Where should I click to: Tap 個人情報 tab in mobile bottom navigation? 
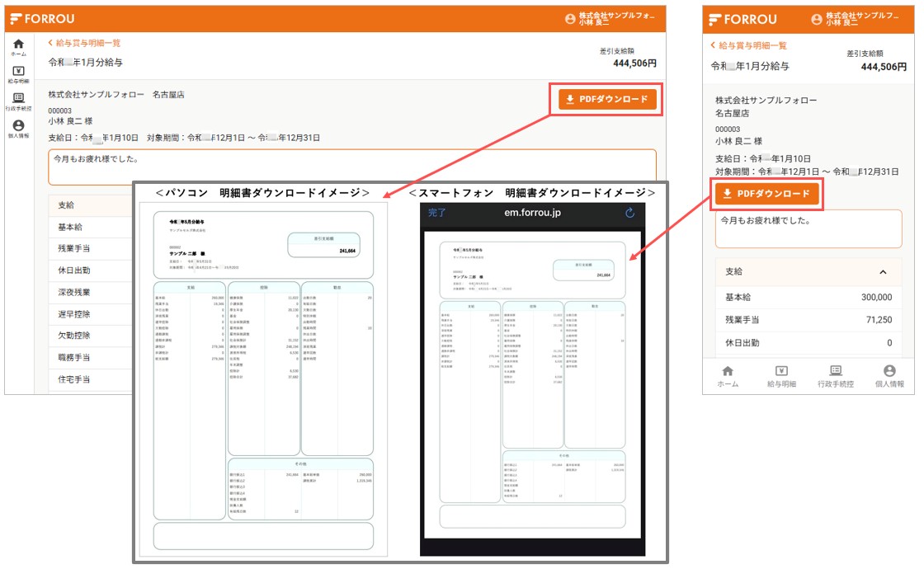[889, 376]
